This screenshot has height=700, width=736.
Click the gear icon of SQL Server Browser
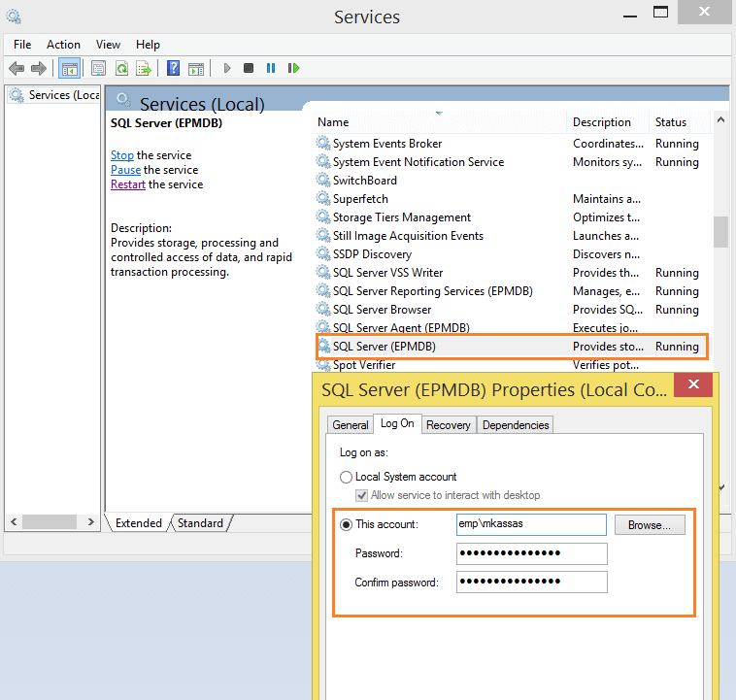(x=323, y=309)
